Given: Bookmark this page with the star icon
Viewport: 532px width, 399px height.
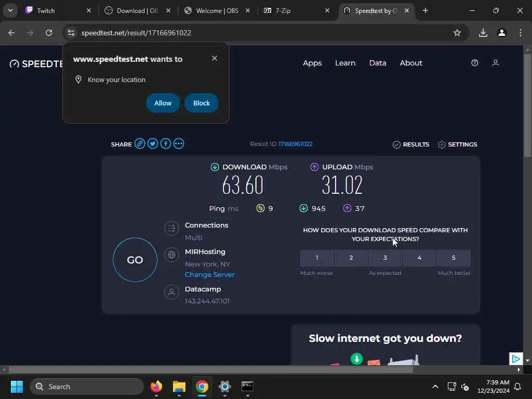Looking at the screenshot, I should (x=457, y=33).
